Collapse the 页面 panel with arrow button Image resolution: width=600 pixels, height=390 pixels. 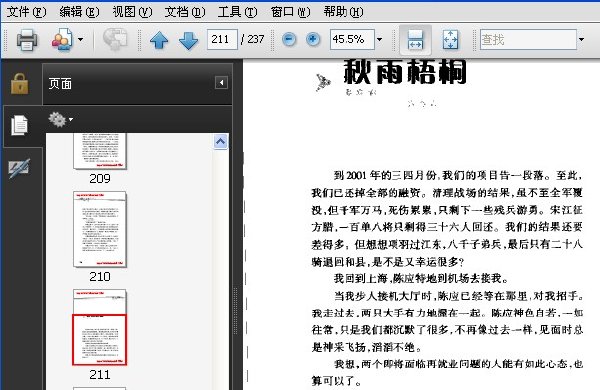(221, 83)
